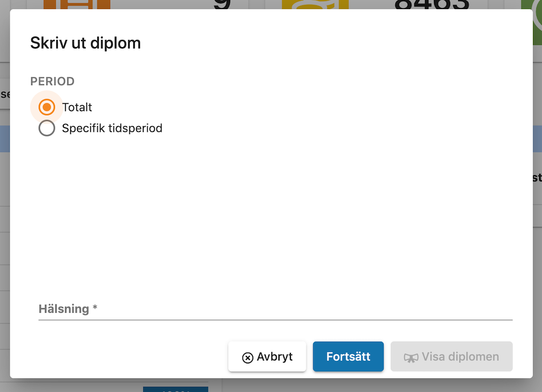
Task: Click the number 9 behind the dialog
Action: click(x=222, y=5)
